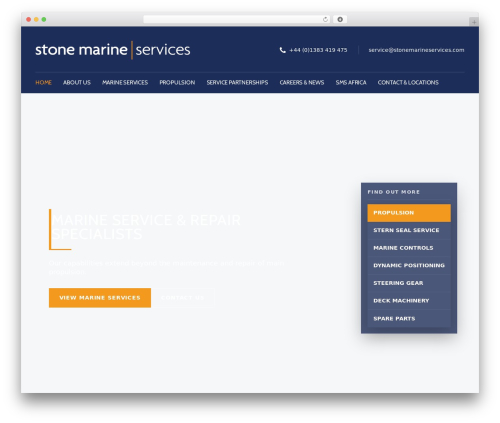Click the browser extension icon next to address bar
This screenshot has width=500, height=423.
340,19
